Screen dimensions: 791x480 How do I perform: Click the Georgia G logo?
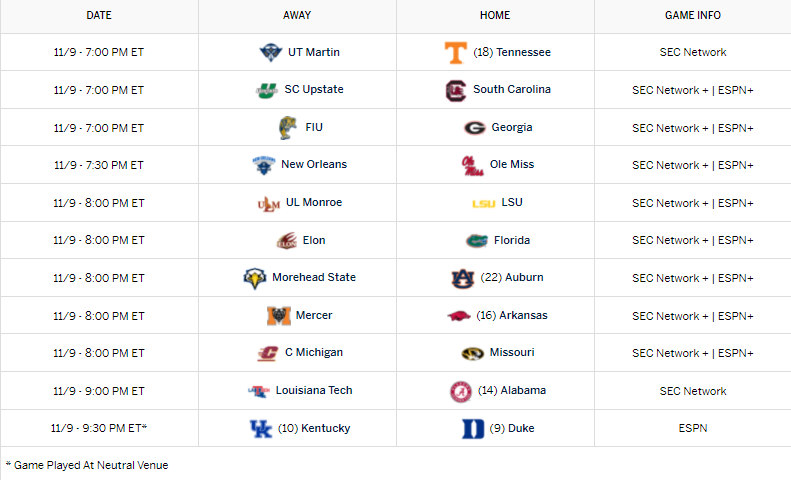tap(474, 128)
